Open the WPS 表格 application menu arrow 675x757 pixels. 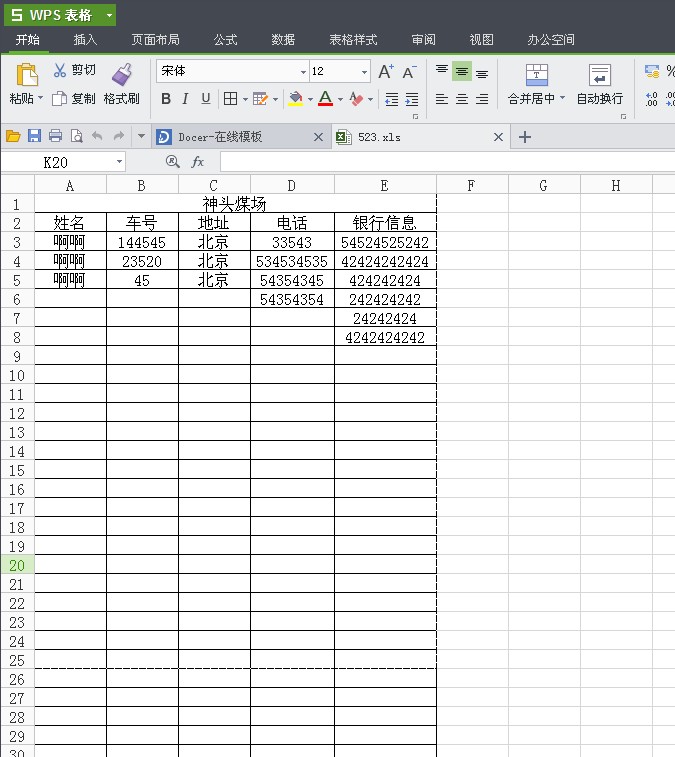[110, 15]
